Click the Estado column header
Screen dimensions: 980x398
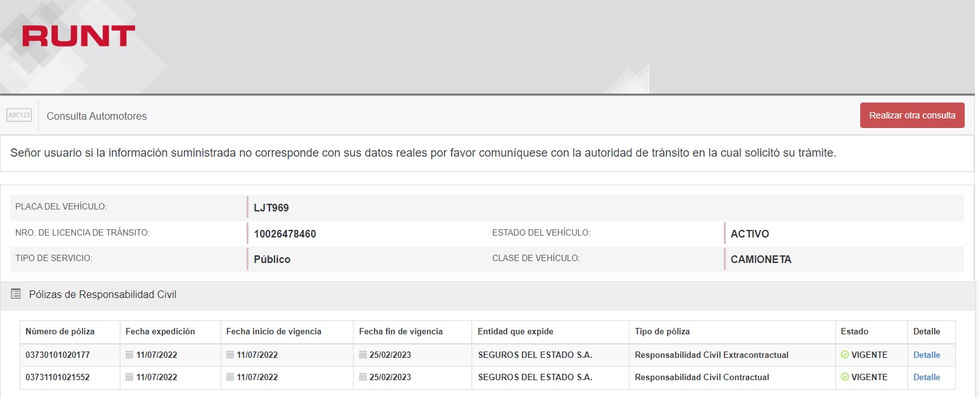[854, 331]
